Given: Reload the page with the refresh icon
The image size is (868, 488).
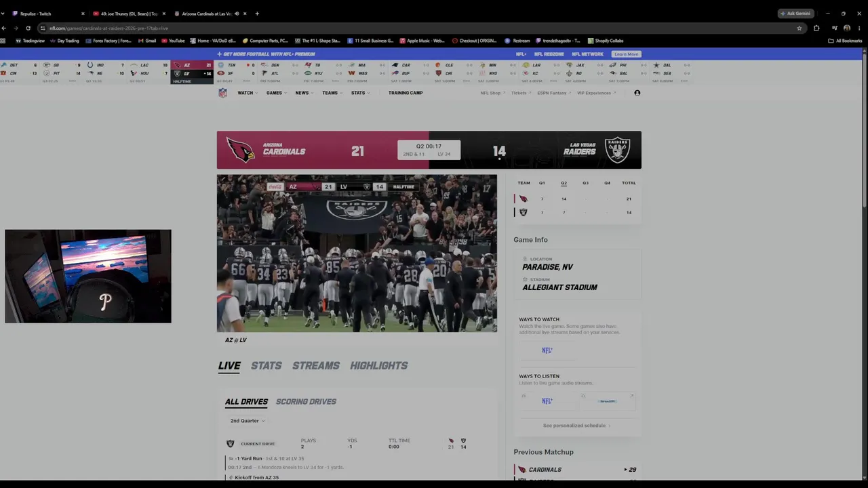Looking at the screenshot, I should (28, 28).
